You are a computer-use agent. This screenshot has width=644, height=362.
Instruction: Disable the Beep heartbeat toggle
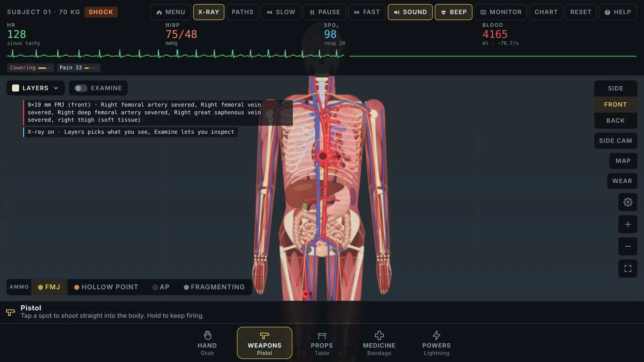pyautogui.click(x=453, y=12)
